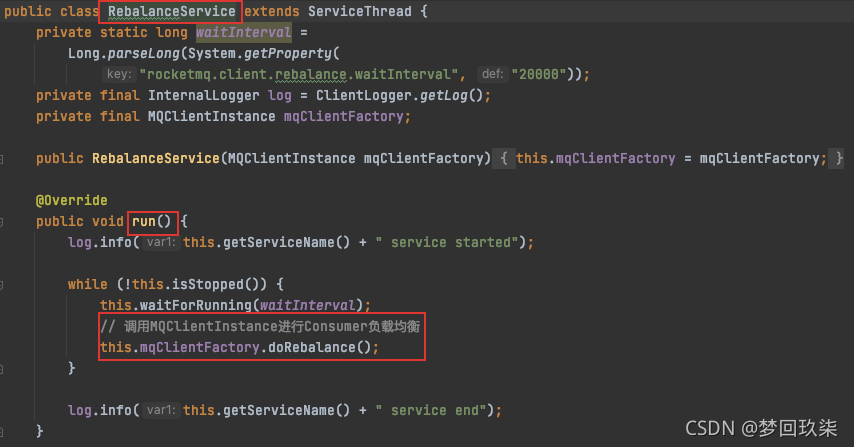
Task: Click the folded opening brace placeholder after constructor signature
Action: pos(506,159)
